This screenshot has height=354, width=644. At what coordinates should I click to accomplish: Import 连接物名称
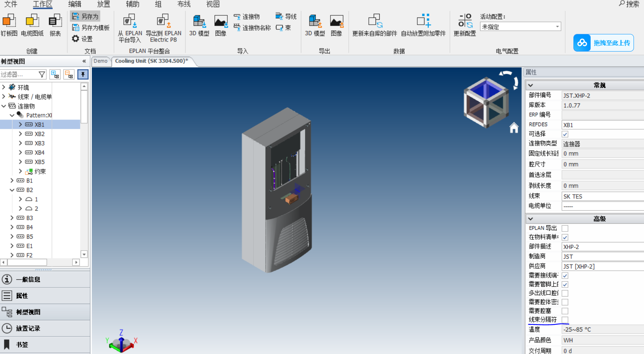pyautogui.click(x=252, y=28)
